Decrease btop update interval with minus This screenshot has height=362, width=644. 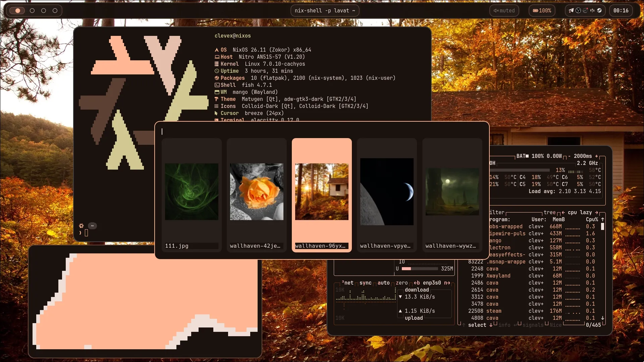coord(569,156)
